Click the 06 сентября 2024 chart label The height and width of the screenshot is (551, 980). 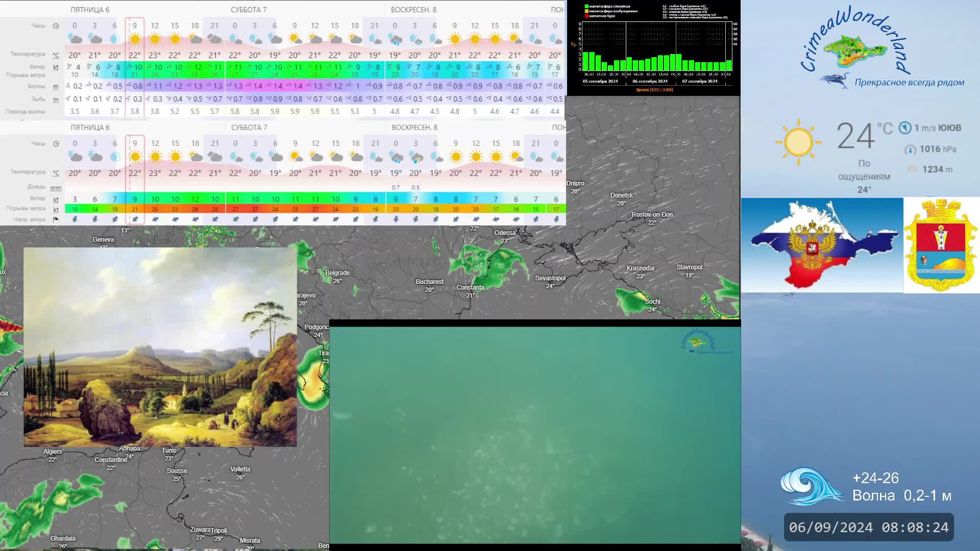pyautogui.click(x=650, y=81)
